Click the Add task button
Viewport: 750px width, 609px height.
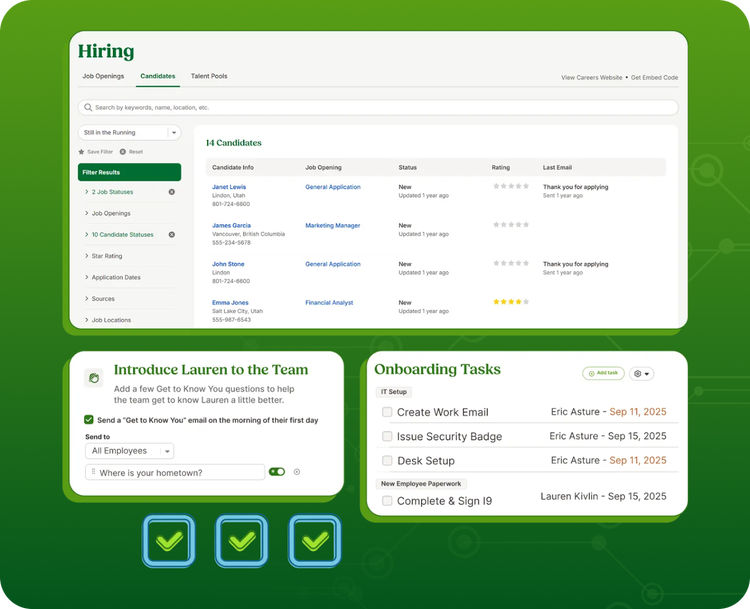coord(603,373)
